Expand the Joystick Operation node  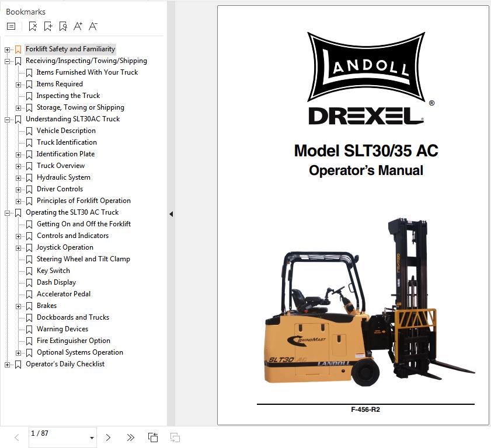pyautogui.click(x=18, y=248)
